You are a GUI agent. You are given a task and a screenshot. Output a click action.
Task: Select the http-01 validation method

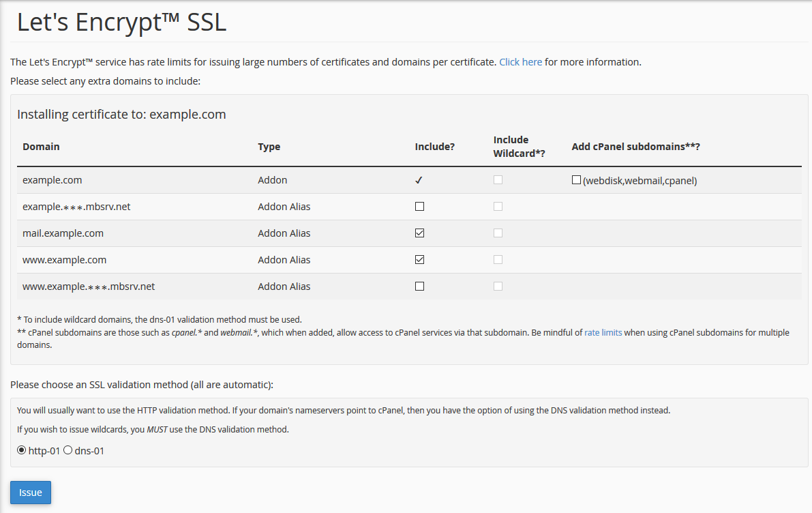coord(22,450)
